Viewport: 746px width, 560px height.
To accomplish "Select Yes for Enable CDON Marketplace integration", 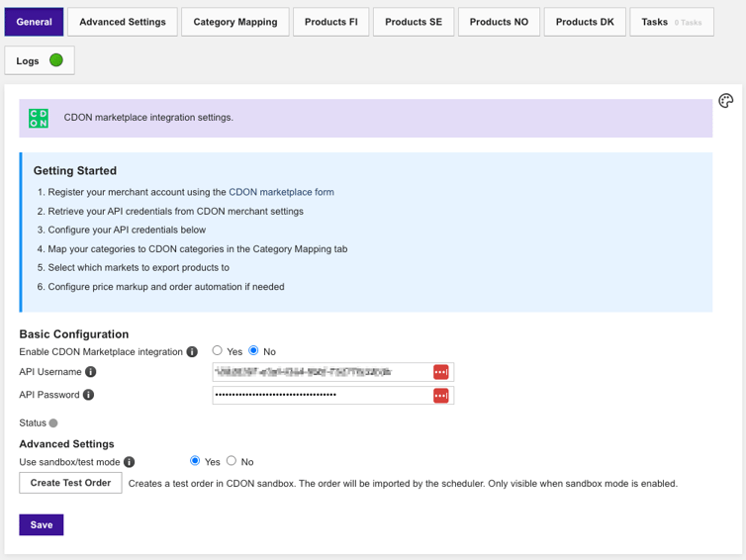I will (218, 351).
